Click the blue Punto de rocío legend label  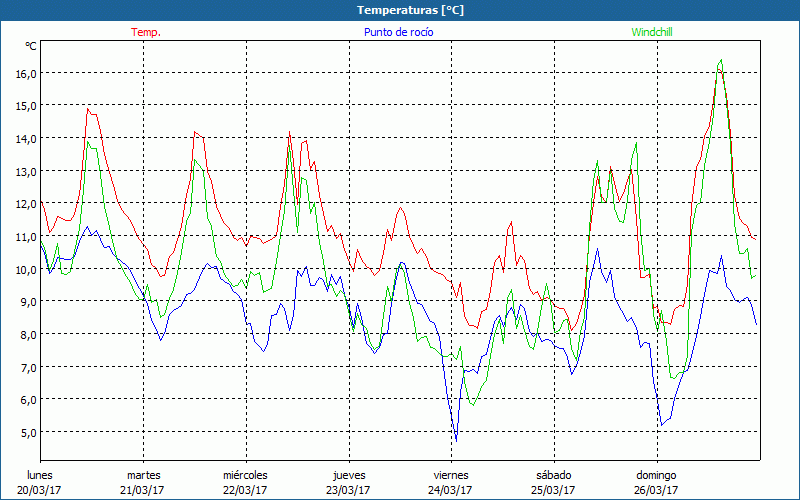399,32
